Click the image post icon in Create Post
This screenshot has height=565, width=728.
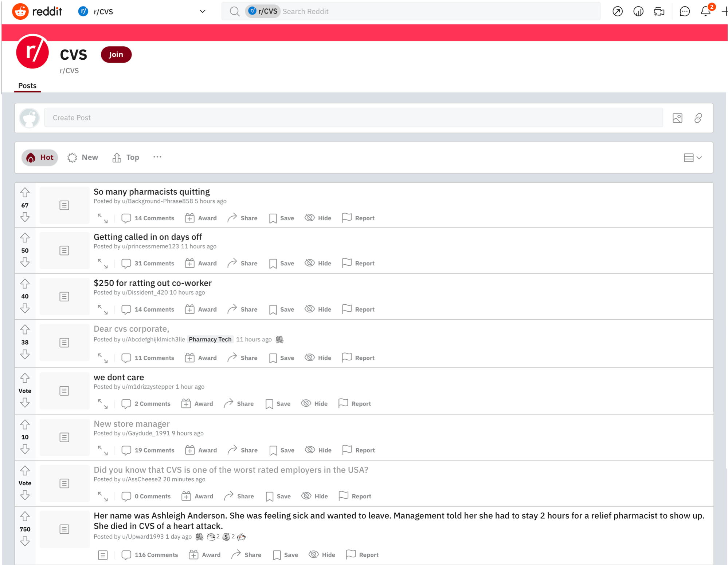click(677, 118)
